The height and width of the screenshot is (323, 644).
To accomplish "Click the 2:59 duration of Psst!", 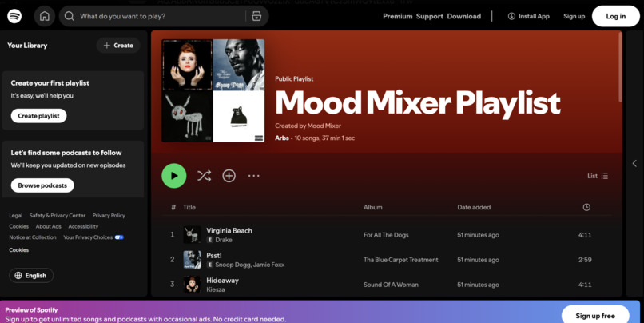I will [x=585, y=260].
